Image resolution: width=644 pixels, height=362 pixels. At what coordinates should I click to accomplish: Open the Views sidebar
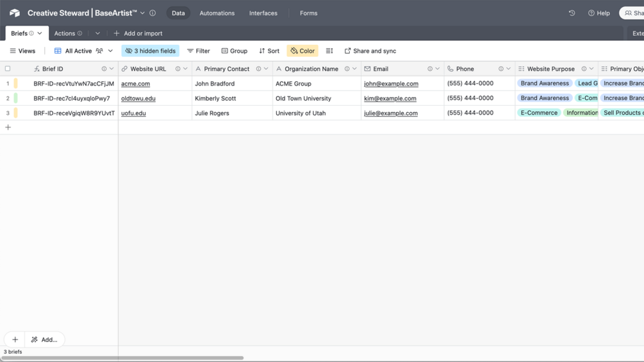point(22,51)
